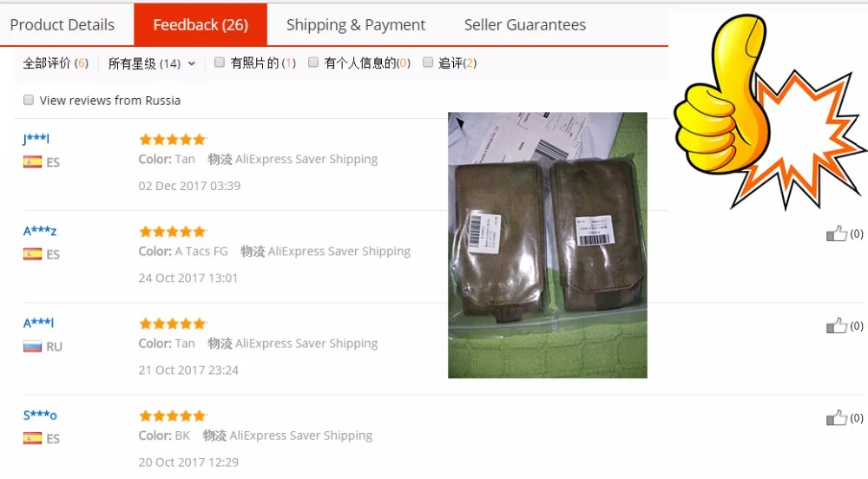Enable the 有照片的 (1) photo filter checkbox
This screenshot has width=868, height=479.
220,62
